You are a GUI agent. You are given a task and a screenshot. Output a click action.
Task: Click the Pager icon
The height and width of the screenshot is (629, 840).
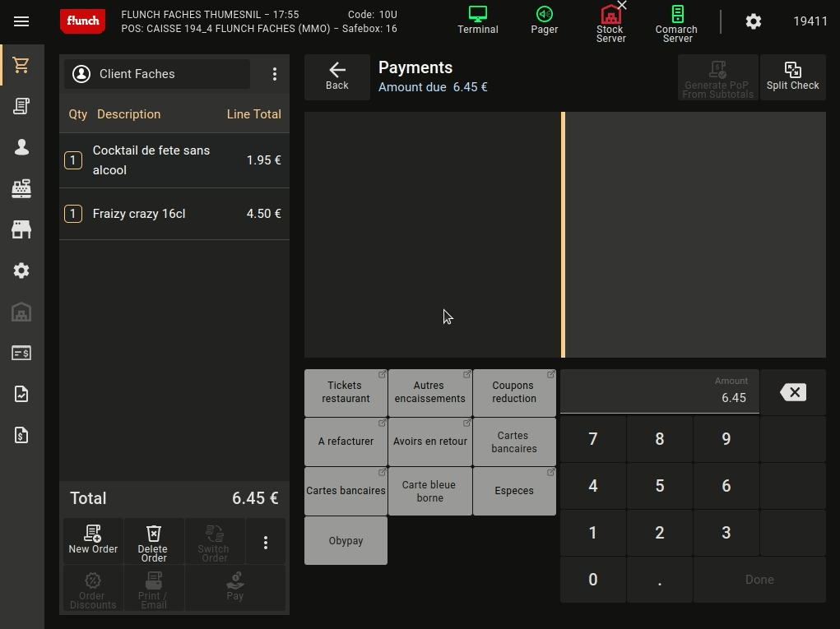tap(544, 21)
